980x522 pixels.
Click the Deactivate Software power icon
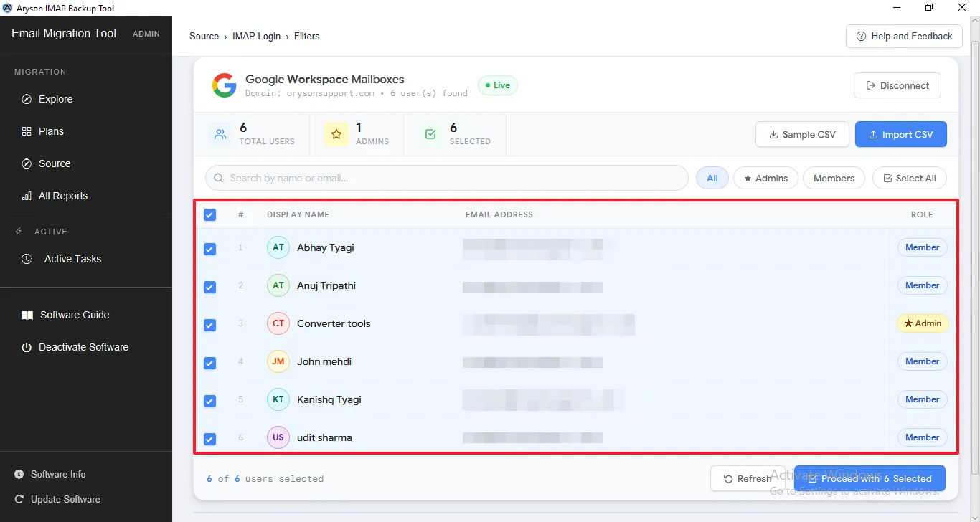27,347
